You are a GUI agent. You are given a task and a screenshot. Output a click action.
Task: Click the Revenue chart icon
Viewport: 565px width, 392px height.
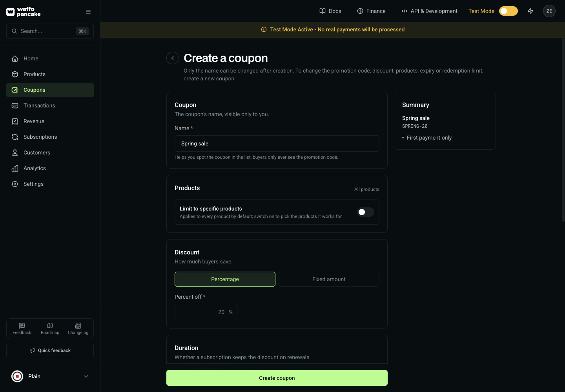[15, 121]
